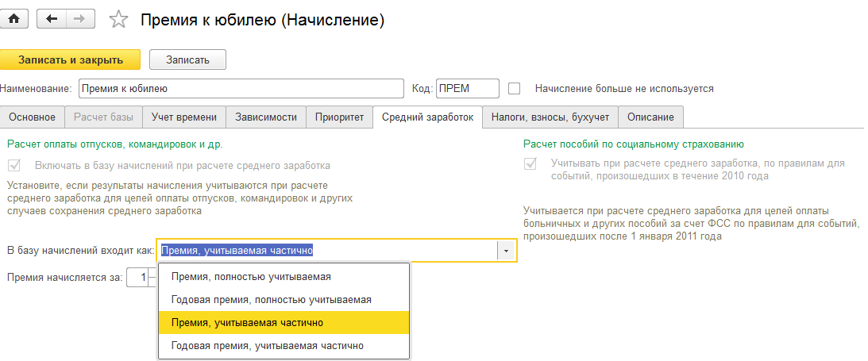868x361 pixels.
Task: Collapse the 'В базу начислений входит как' dropdown arrow
Action: click(x=506, y=251)
